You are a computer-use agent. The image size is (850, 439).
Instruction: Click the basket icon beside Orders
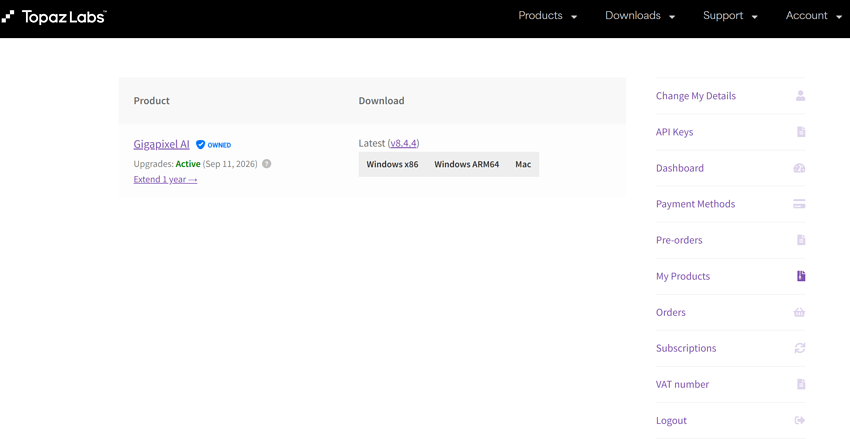tap(800, 312)
